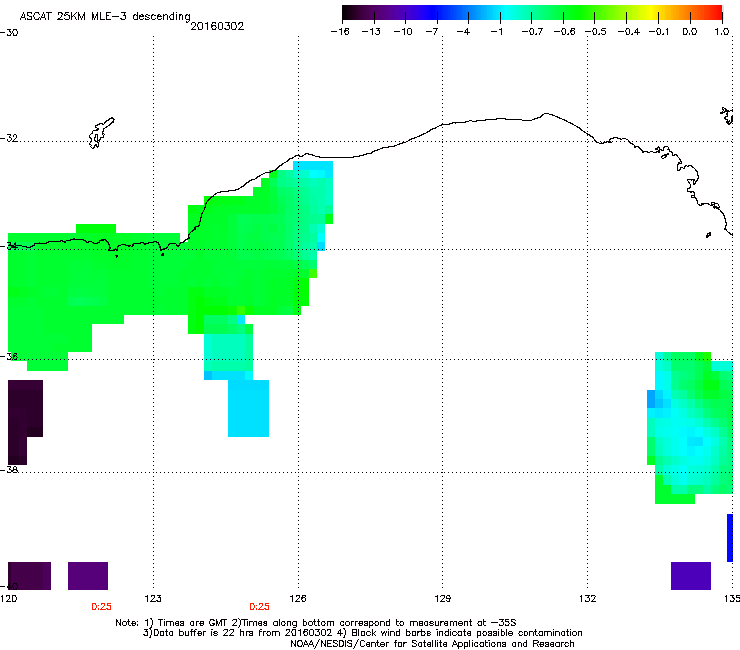The width and height of the screenshot is (740, 650).
Task: Click the "-4" color scale label
Action: click(x=463, y=32)
